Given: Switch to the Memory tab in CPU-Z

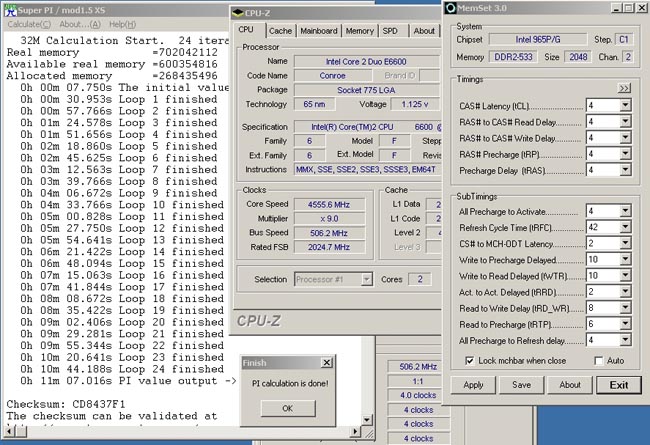Looking at the screenshot, I should 359,31.
